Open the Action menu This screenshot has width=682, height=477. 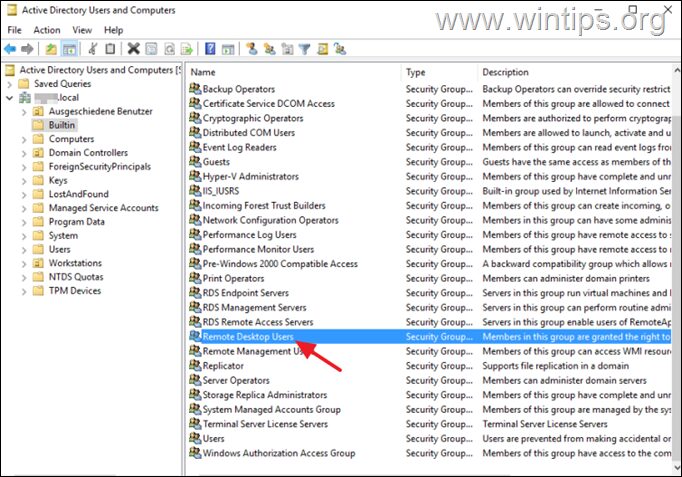tap(47, 30)
